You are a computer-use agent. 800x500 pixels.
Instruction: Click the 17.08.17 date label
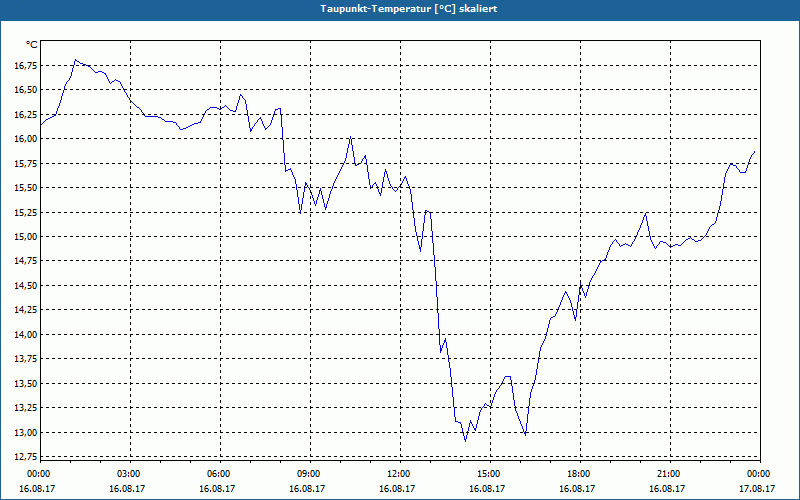[758, 488]
